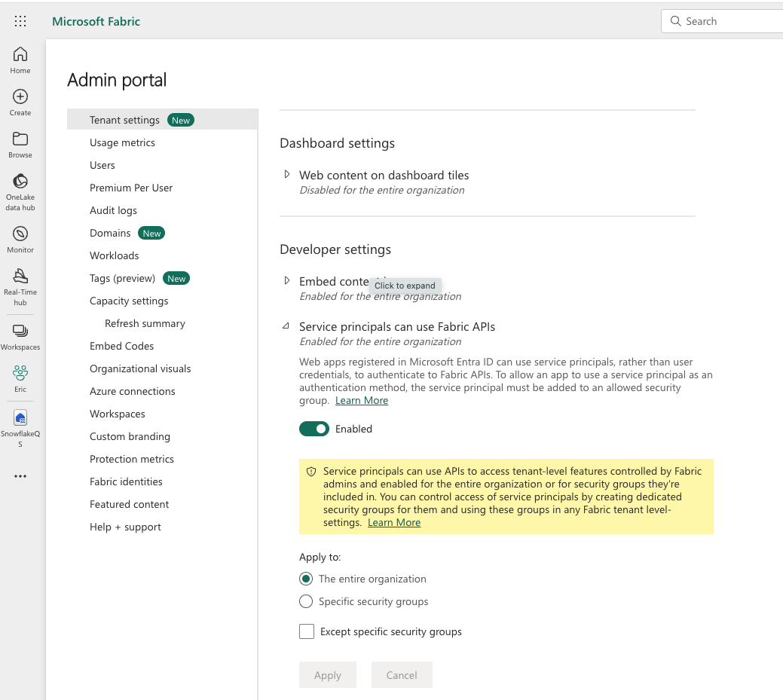Toggle the Enabled switch off

pyautogui.click(x=314, y=429)
